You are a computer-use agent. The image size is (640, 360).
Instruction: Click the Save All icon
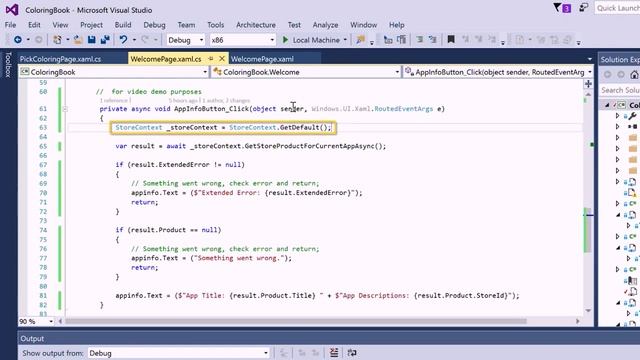click(x=105, y=40)
